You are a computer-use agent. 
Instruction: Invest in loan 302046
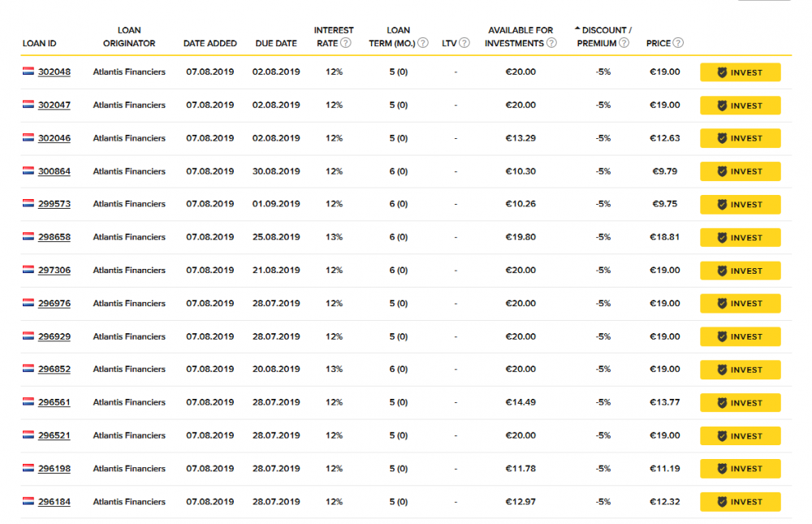740,138
